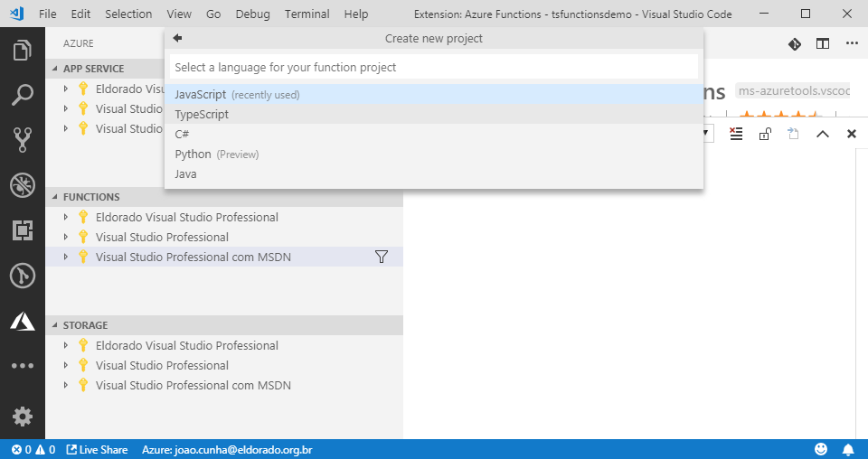Expand Eldorado Visual Studio Professional under Storage
Viewport: 868px width, 459px height.
click(x=66, y=345)
